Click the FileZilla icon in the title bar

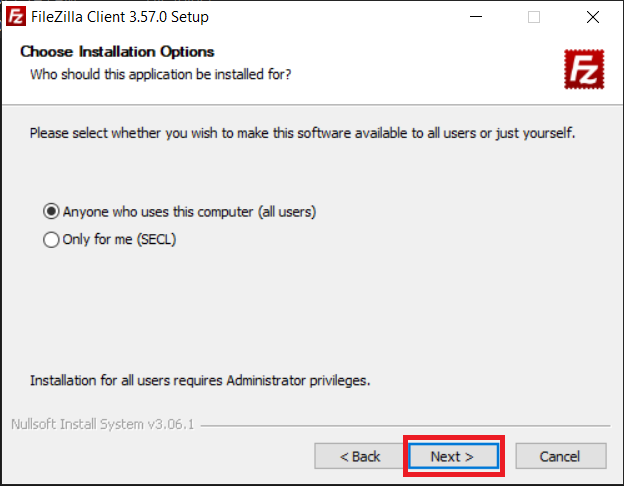click(x=16, y=17)
